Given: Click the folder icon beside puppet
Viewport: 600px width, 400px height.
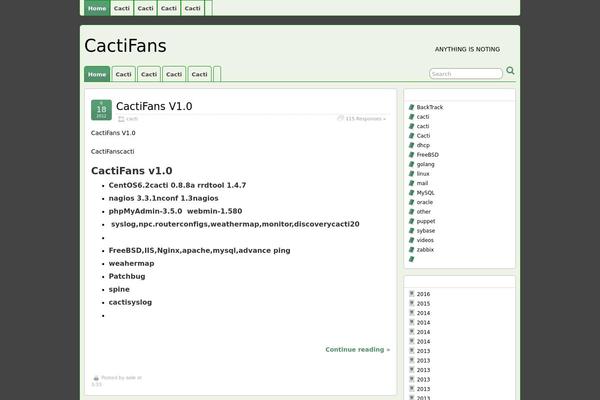Looking at the screenshot, I should (412, 221).
